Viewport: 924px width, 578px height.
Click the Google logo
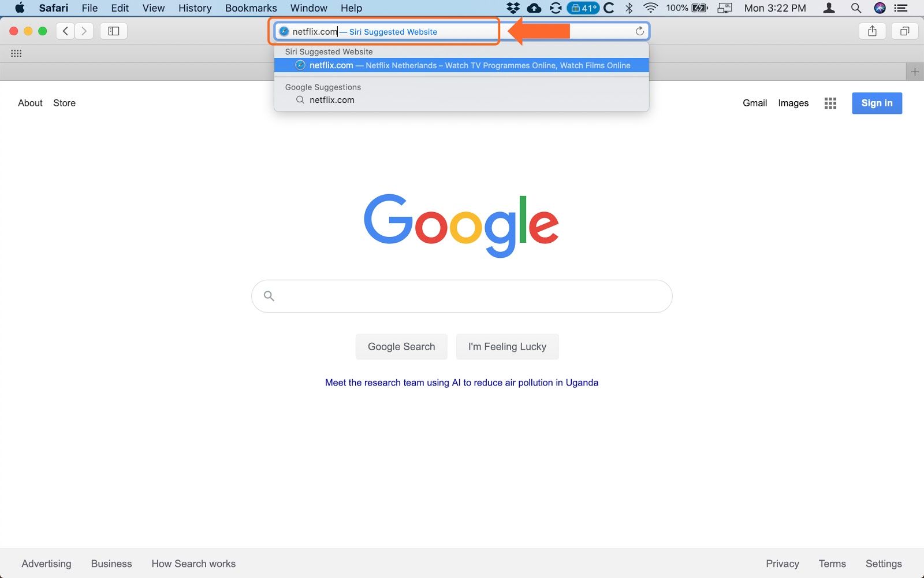point(461,225)
